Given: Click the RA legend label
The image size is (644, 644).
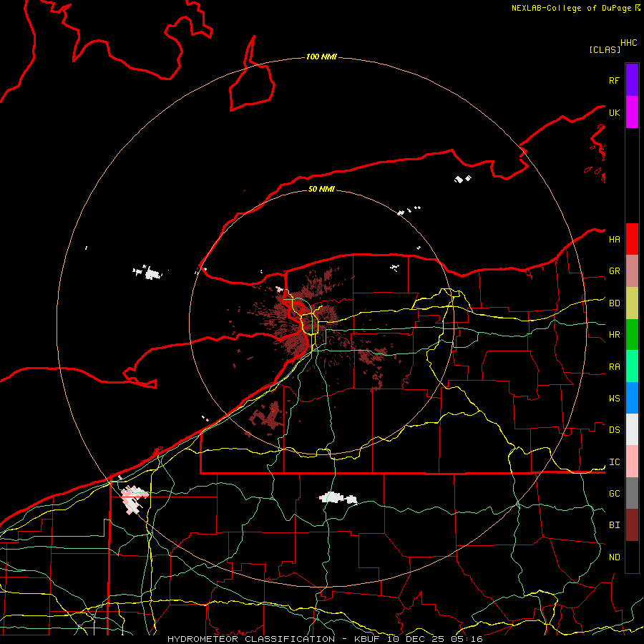Looking at the screenshot, I should tap(614, 367).
